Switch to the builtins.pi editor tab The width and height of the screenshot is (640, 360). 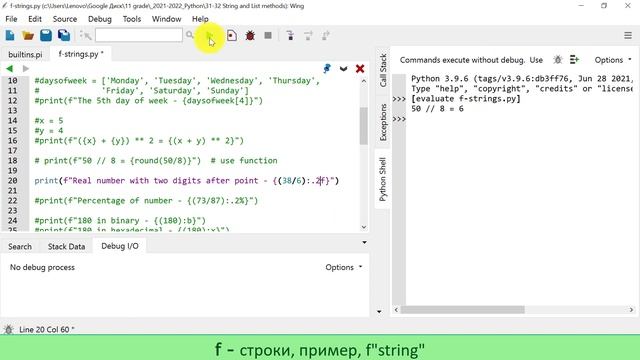click(x=25, y=54)
